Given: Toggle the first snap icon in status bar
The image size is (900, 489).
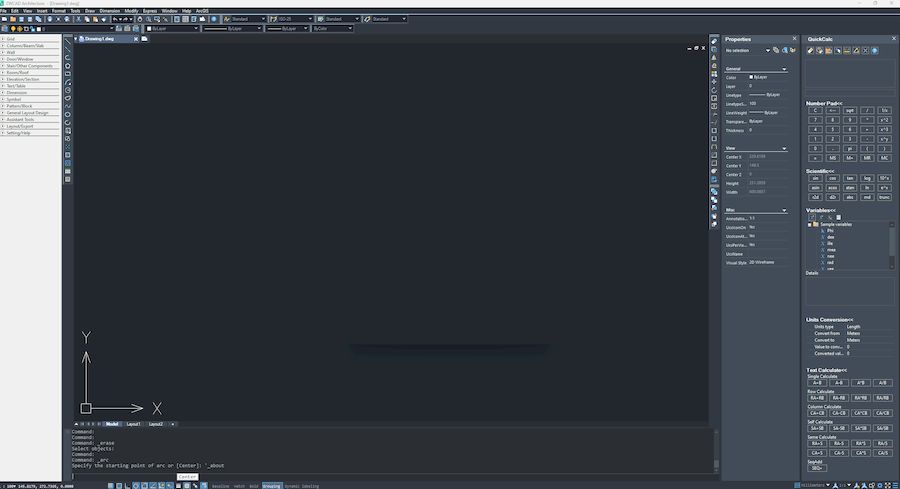Looking at the screenshot, I should [110, 486].
